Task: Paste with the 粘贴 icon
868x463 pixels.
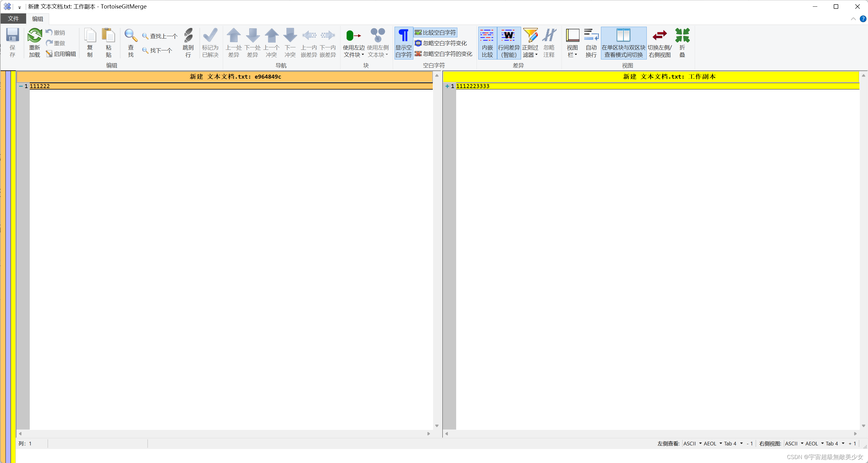Action: pyautogui.click(x=109, y=43)
